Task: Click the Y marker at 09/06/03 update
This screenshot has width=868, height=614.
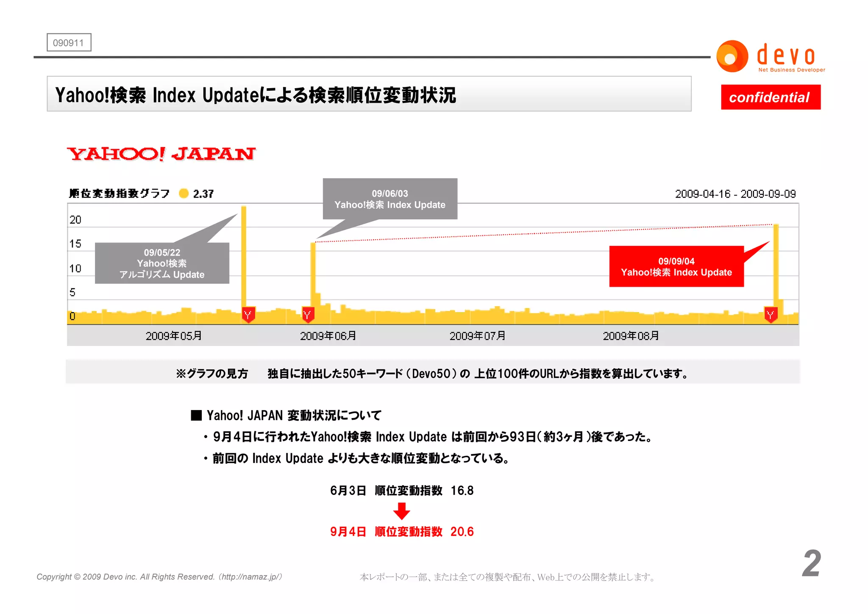Action: (308, 315)
